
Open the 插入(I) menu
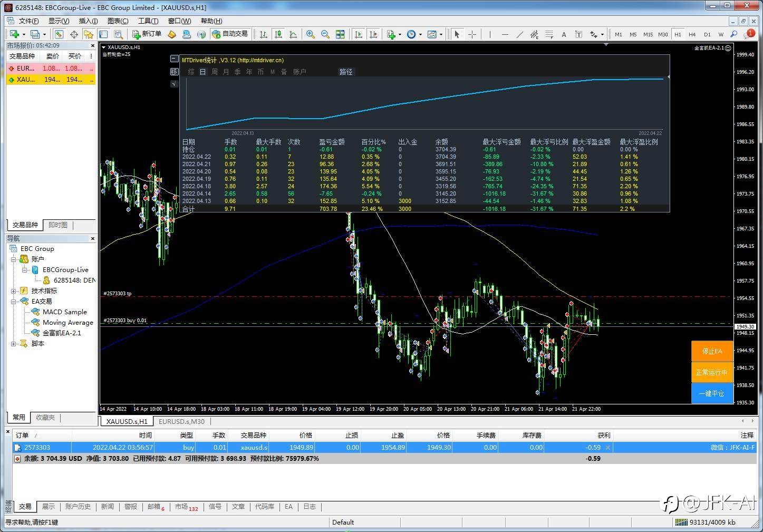[x=88, y=21]
